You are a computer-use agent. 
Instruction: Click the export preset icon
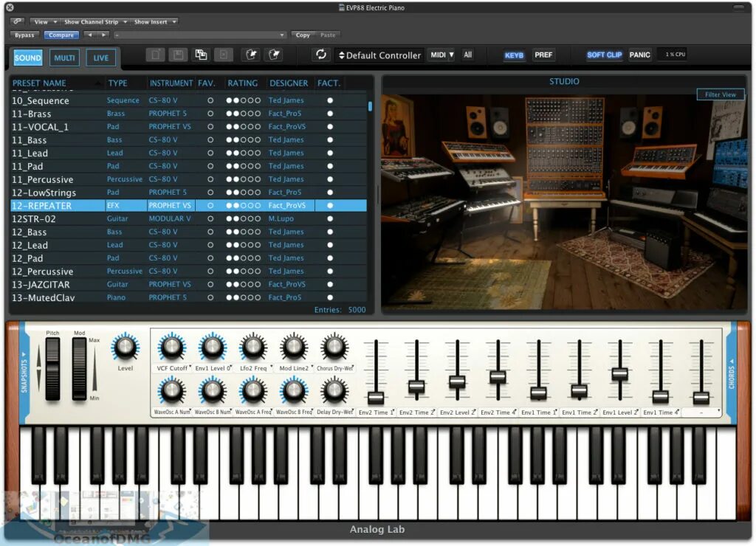tap(275, 55)
